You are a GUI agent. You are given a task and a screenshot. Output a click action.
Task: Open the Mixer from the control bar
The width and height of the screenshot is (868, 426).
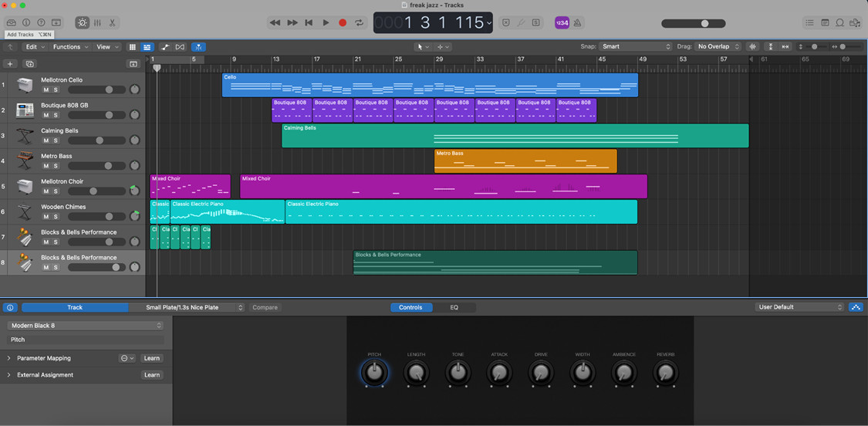tap(97, 23)
